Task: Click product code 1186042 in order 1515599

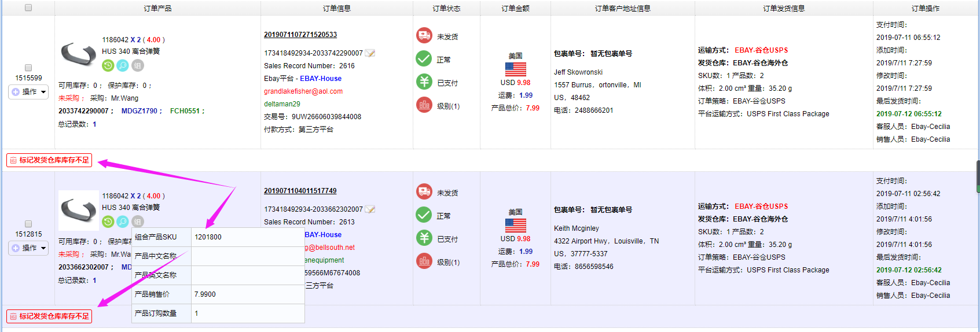Action: (115, 40)
